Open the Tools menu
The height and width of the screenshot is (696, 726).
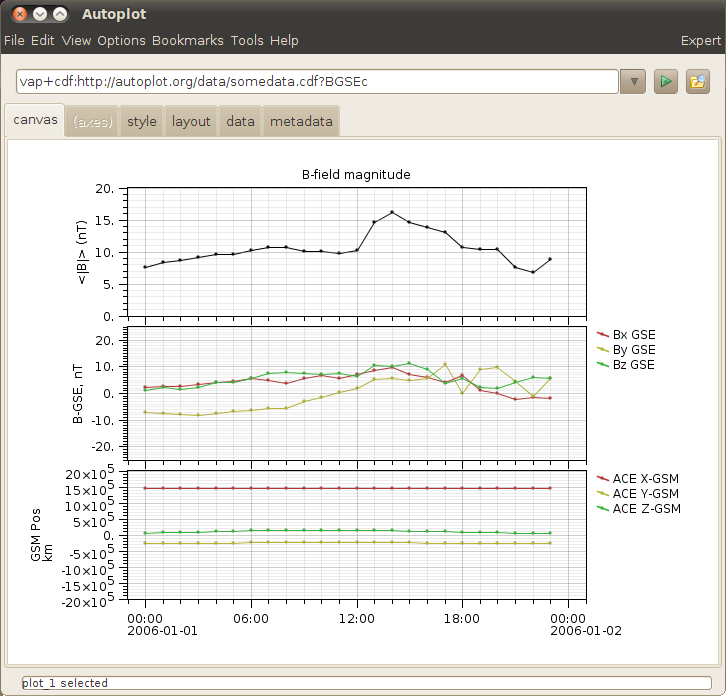pyautogui.click(x=247, y=41)
